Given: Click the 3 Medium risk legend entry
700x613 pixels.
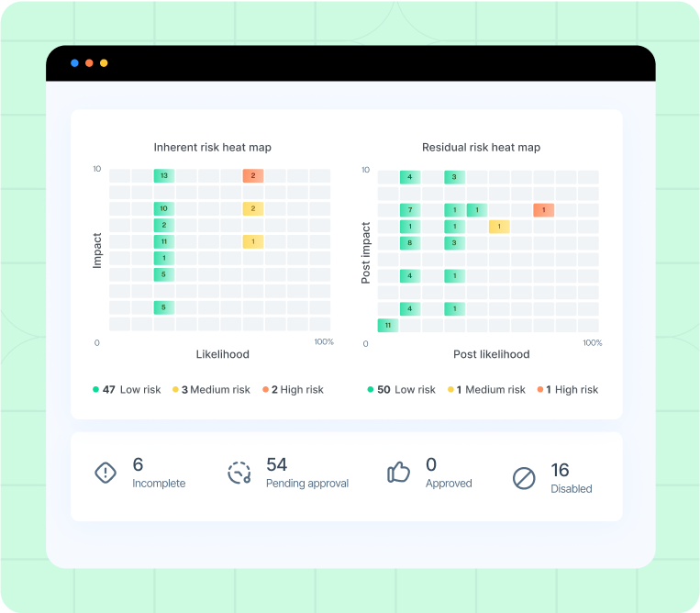Looking at the screenshot, I should [x=211, y=389].
